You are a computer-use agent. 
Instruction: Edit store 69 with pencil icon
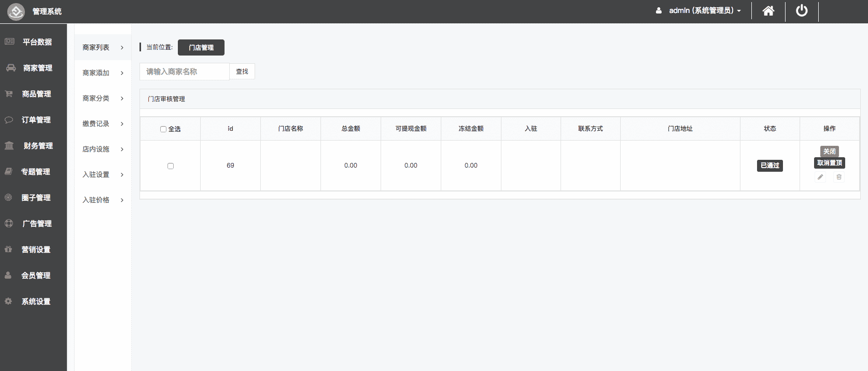tap(820, 177)
